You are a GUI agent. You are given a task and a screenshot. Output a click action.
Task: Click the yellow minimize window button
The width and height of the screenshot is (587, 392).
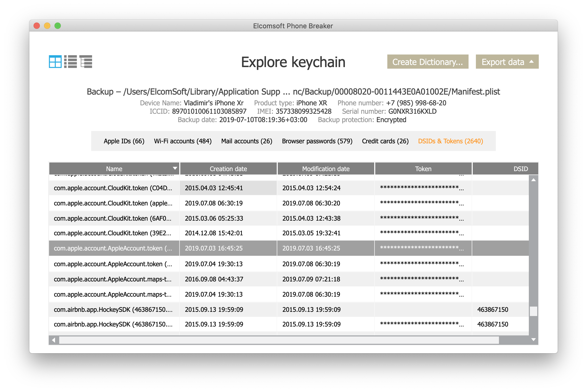(47, 26)
